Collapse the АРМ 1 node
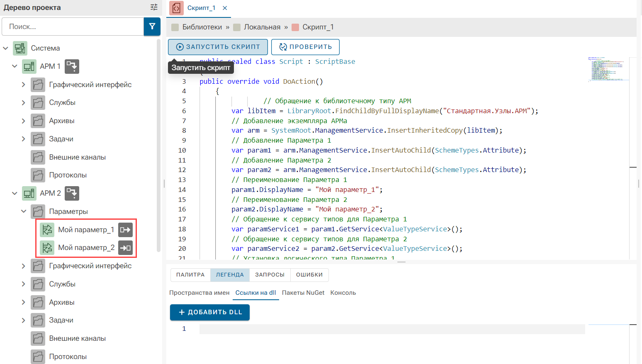The width and height of the screenshot is (642, 364). 15,66
